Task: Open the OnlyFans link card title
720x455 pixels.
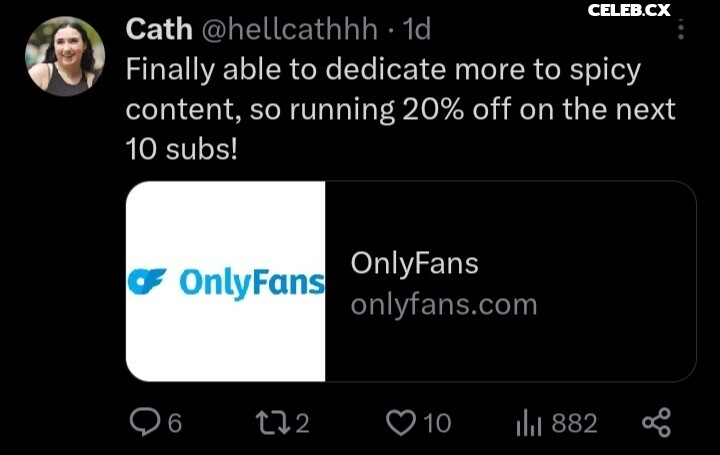Action: click(414, 263)
